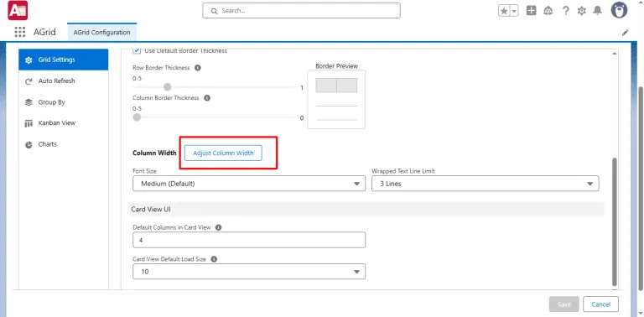This screenshot has width=644, height=317.
Task: Open the Font Size dropdown
Action: pyautogui.click(x=249, y=184)
